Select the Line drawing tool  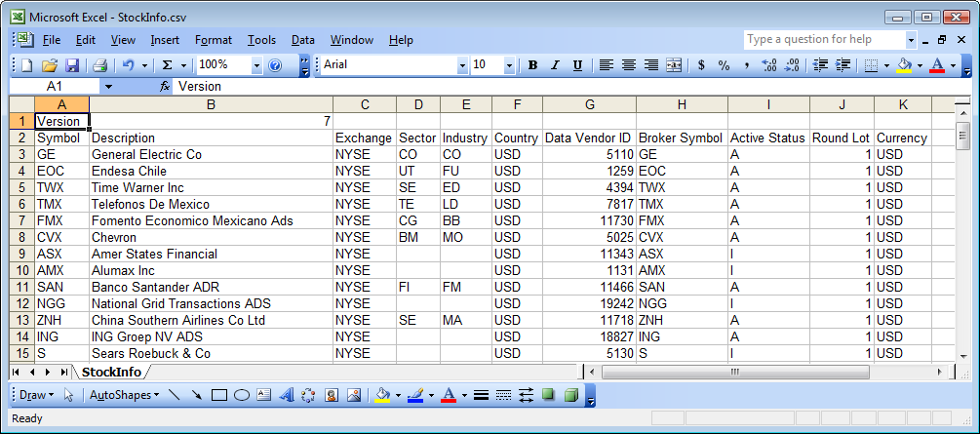click(x=175, y=395)
